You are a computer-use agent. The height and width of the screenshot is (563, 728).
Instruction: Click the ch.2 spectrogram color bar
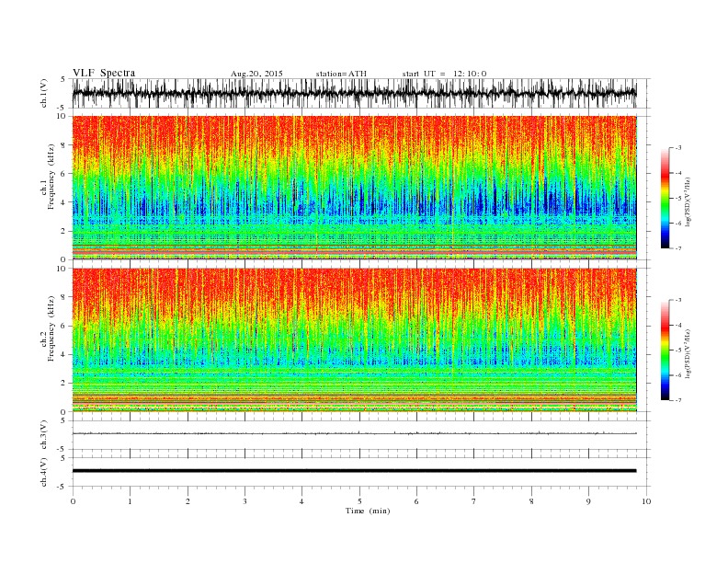[x=665, y=350]
